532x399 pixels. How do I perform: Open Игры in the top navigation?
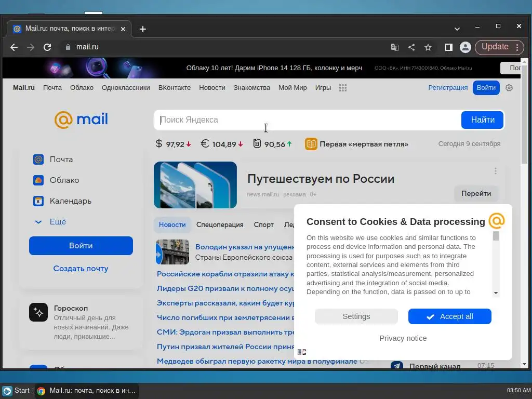323,88
